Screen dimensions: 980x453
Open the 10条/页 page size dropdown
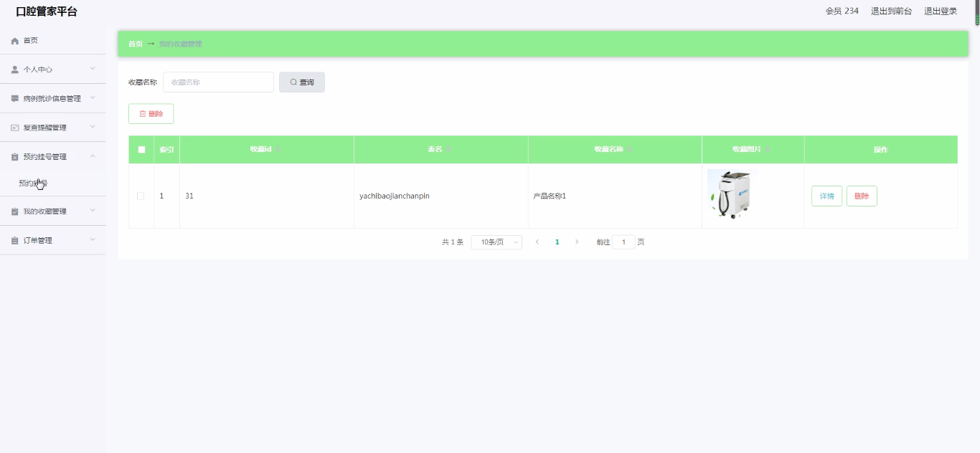tap(496, 242)
